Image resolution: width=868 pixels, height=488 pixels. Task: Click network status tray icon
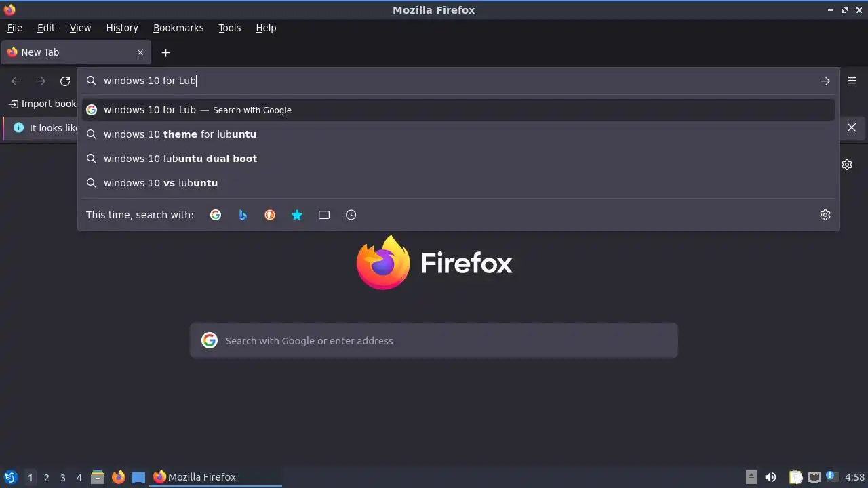(x=814, y=477)
